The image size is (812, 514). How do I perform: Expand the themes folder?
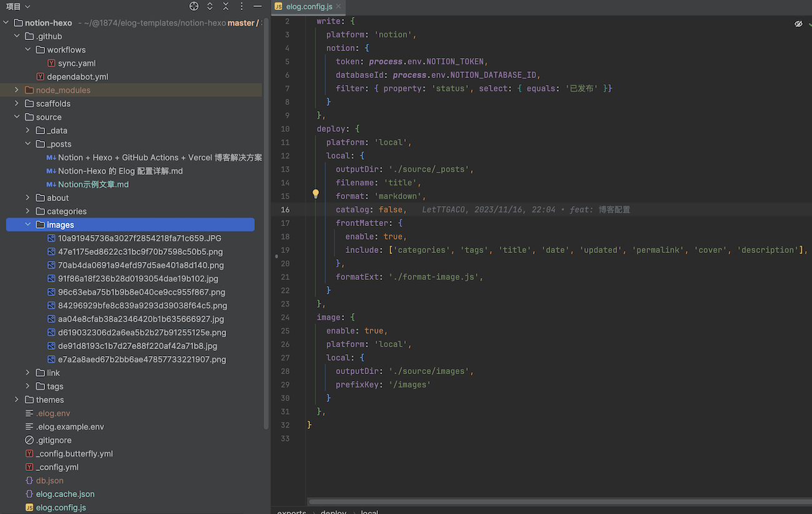click(17, 400)
